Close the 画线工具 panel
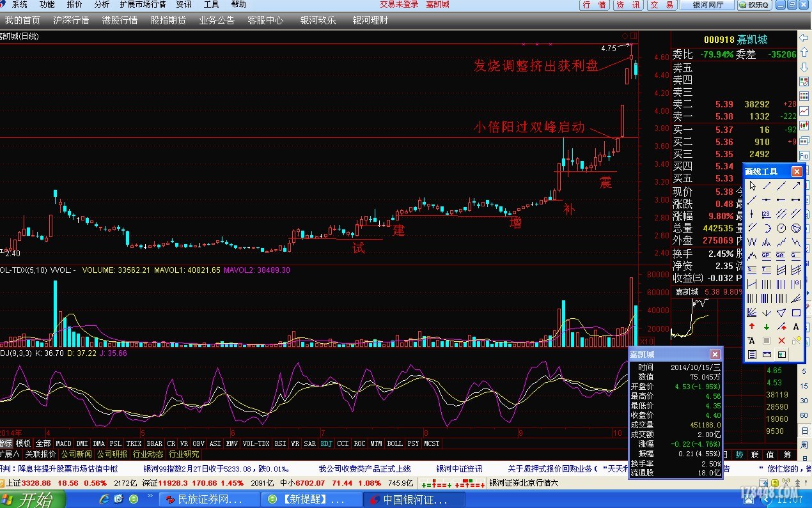 coord(797,171)
